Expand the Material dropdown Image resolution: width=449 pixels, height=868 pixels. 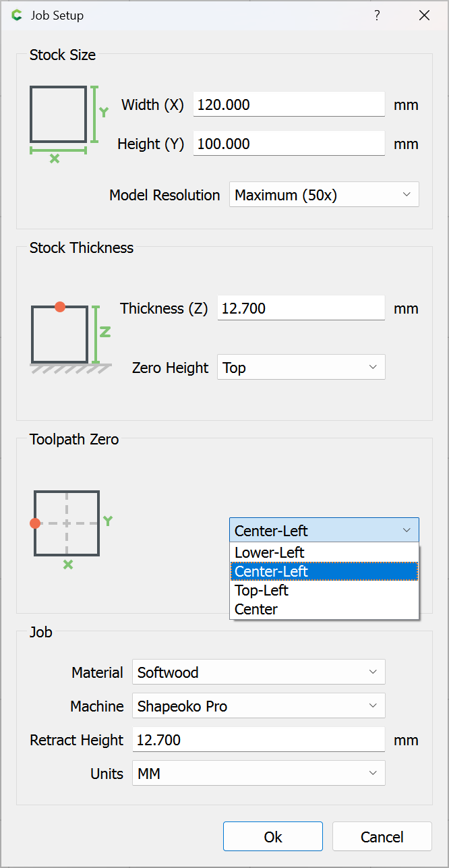pyautogui.click(x=258, y=672)
